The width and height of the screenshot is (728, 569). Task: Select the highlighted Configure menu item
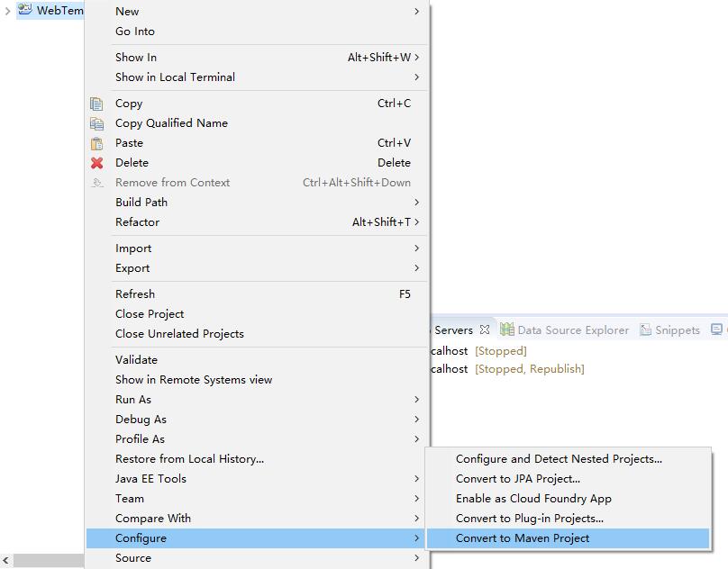pyautogui.click(x=257, y=538)
